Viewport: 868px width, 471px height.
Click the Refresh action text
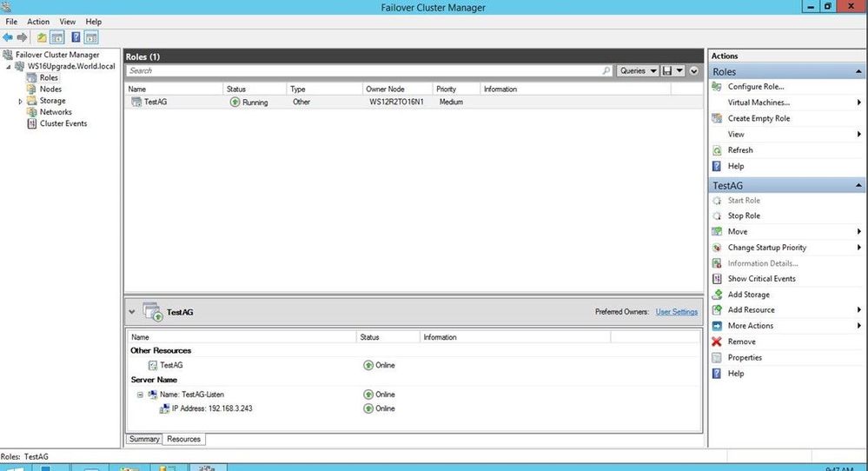pos(740,150)
